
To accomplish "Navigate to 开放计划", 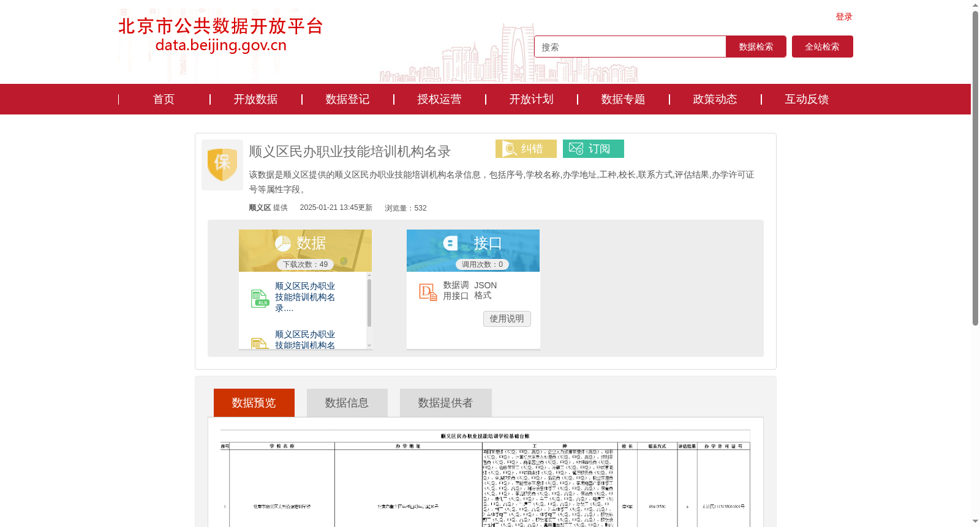I will click(x=531, y=99).
